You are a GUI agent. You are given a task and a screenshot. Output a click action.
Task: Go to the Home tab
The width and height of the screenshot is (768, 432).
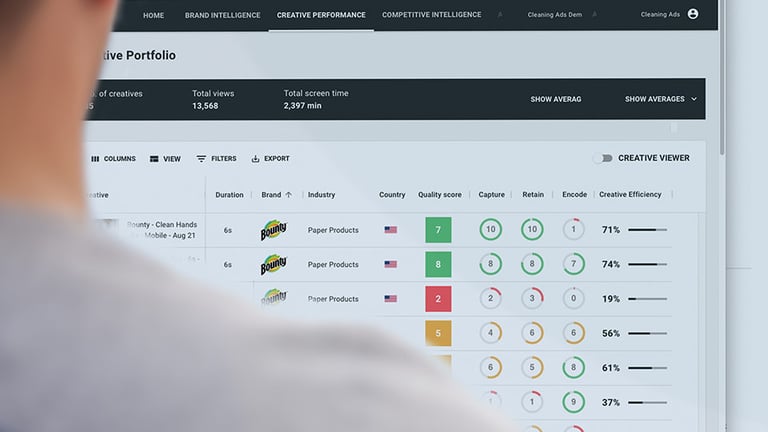(153, 16)
